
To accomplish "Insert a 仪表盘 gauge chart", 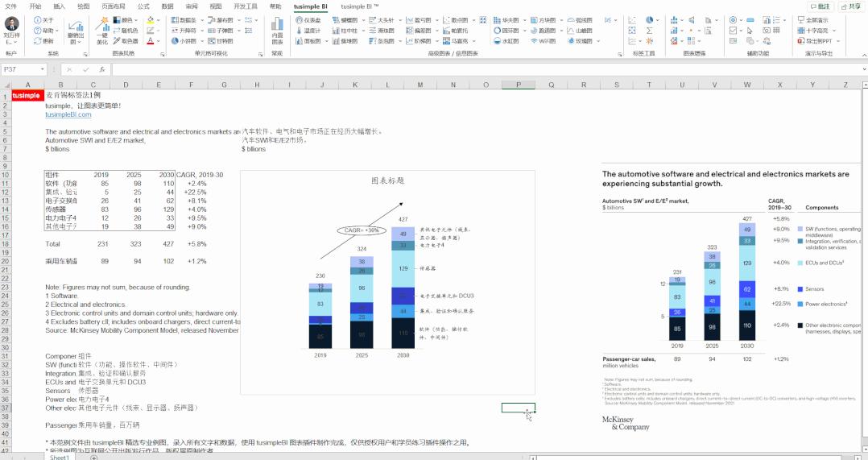I will click(x=308, y=20).
